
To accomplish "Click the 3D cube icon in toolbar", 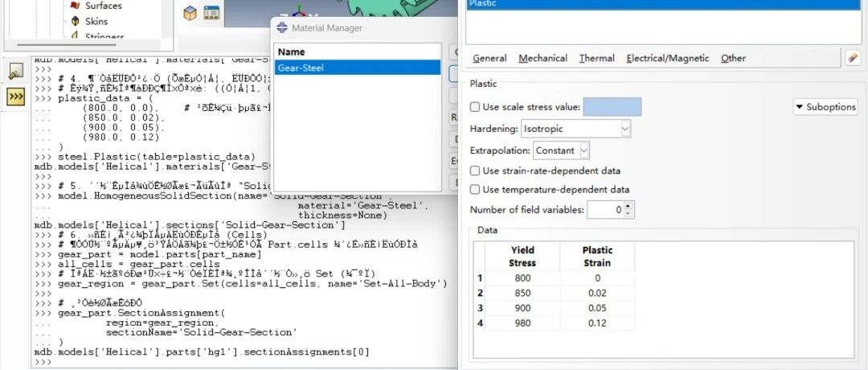I will 190,14.
